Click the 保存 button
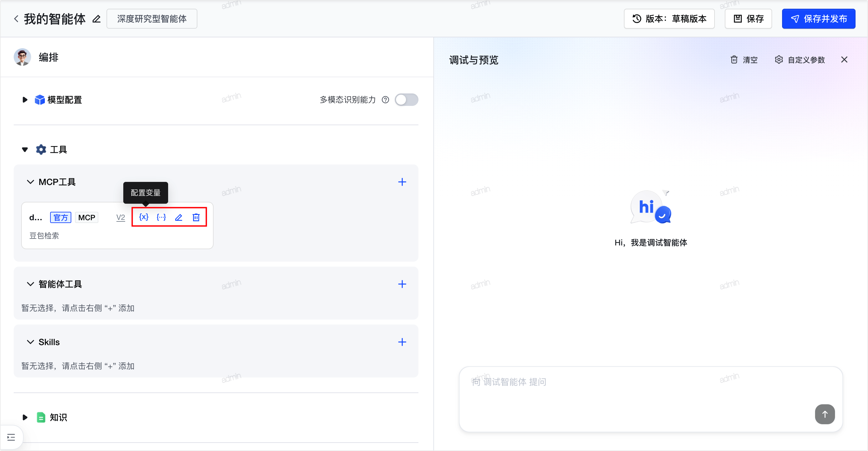868x451 pixels. [x=748, y=19]
